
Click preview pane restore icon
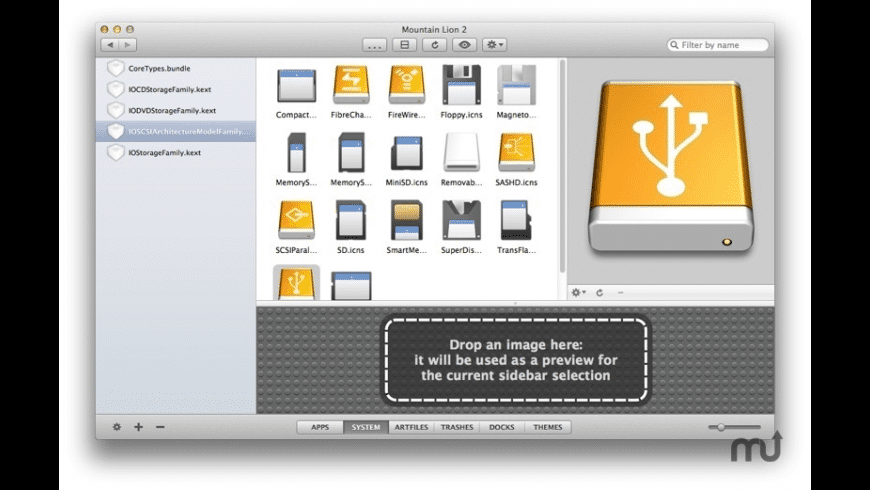coord(600,292)
